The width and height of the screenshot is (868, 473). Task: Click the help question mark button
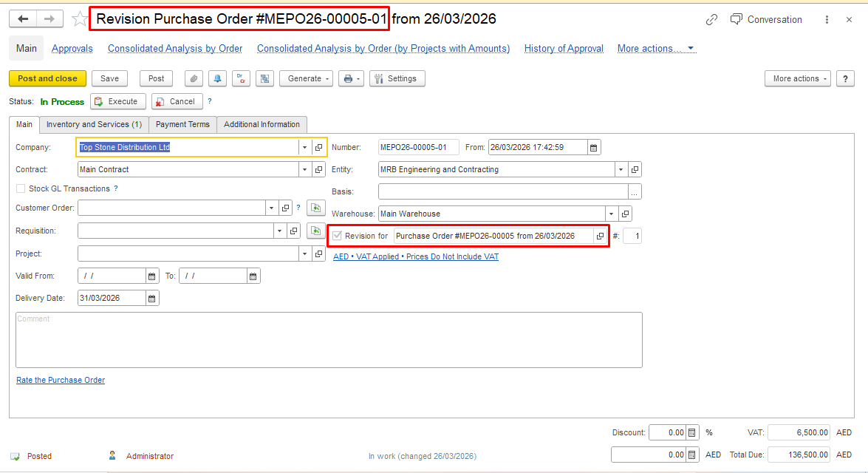[x=844, y=78]
